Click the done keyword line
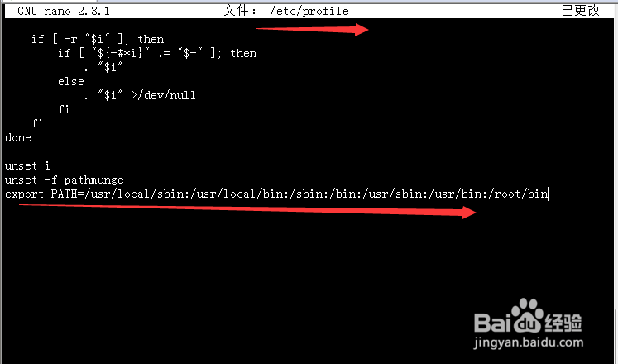Viewport: 618px width, 364px height. [18, 137]
